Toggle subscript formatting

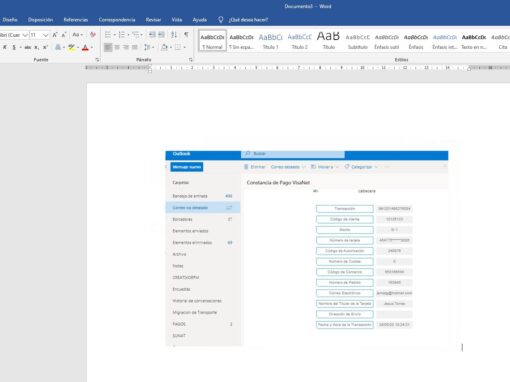pos(36,47)
